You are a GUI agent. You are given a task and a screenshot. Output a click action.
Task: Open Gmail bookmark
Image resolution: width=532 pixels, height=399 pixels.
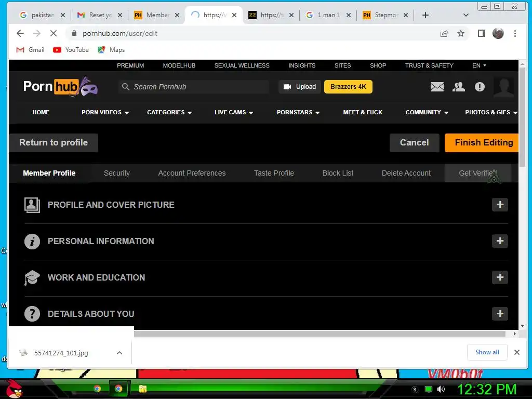pyautogui.click(x=31, y=50)
